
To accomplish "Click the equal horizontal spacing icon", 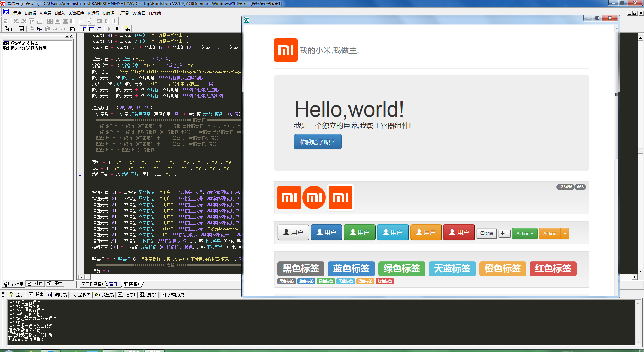I will (x=81, y=21).
